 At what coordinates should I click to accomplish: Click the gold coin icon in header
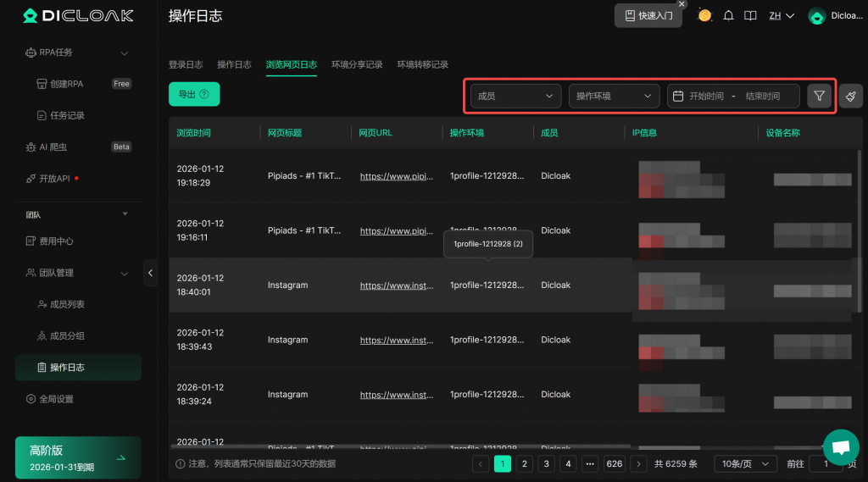click(x=704, y=15)
